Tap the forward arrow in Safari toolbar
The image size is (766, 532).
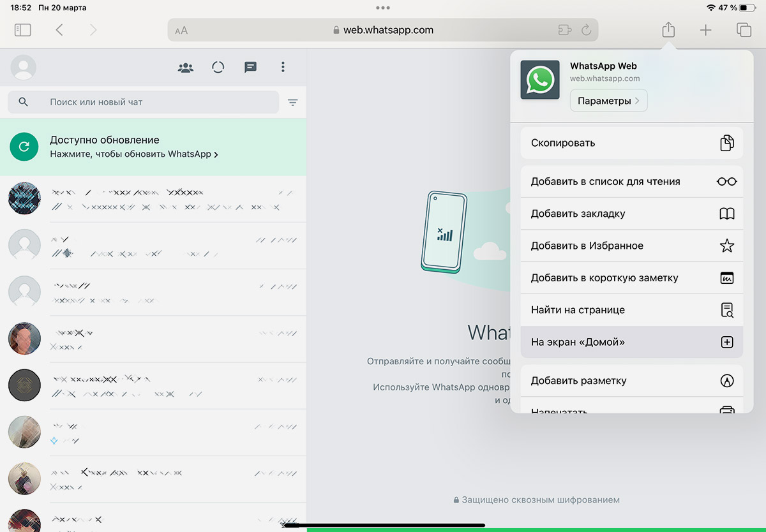[93, 30]
